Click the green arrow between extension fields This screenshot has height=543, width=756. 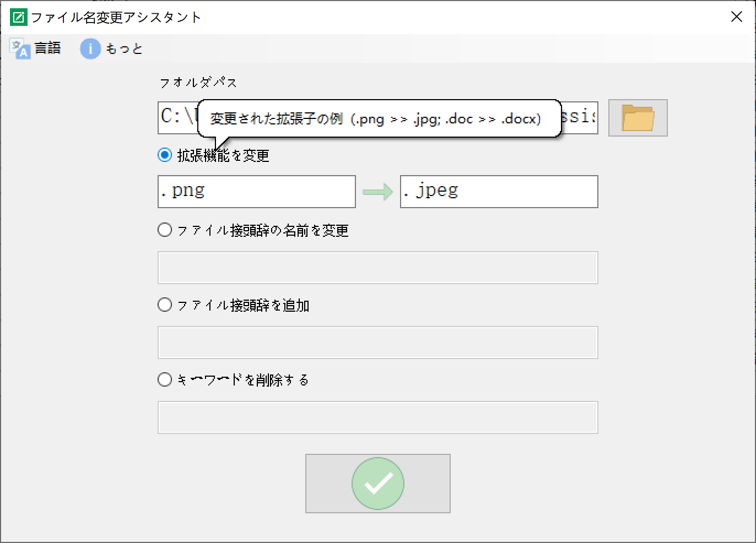[377, 192]
